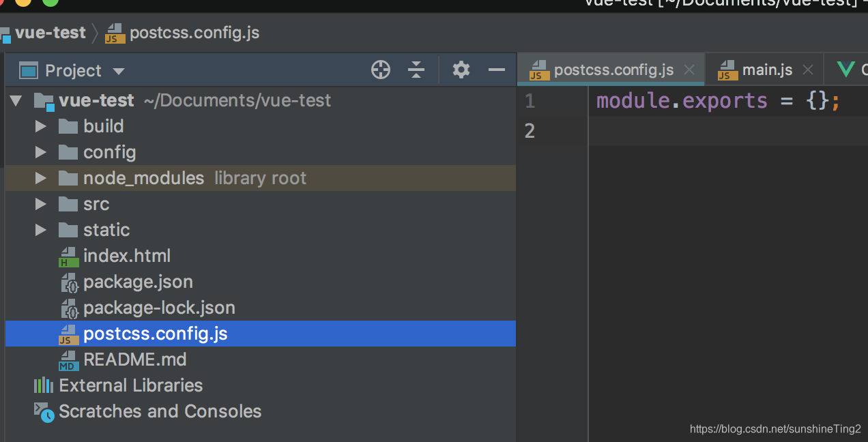Click the package.json file icon

coord(70,282)
